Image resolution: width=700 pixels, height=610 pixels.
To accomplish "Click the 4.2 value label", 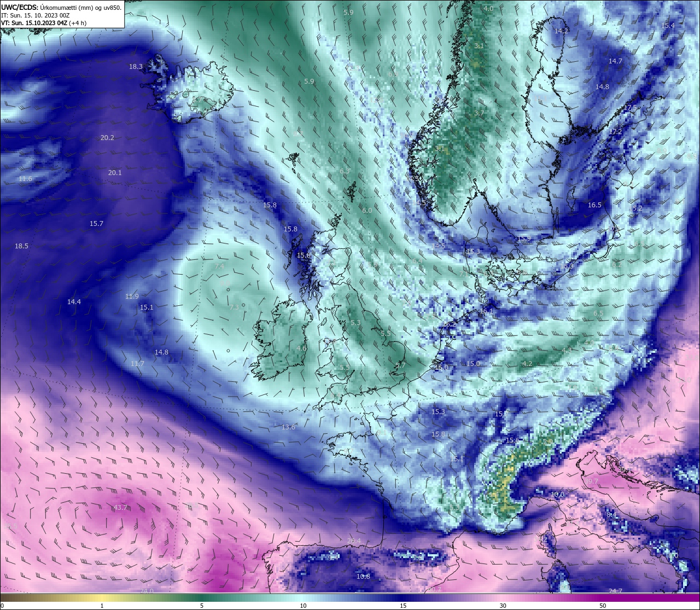I will [527, 364].
